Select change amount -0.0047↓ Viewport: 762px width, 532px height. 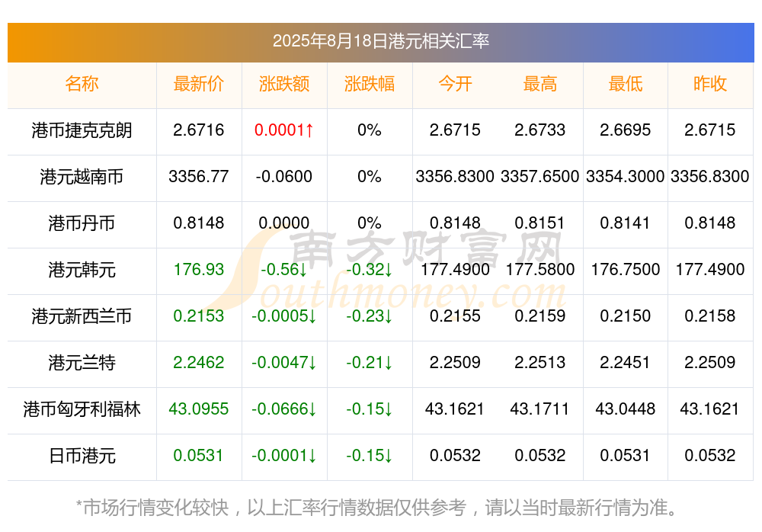point(284,362)
